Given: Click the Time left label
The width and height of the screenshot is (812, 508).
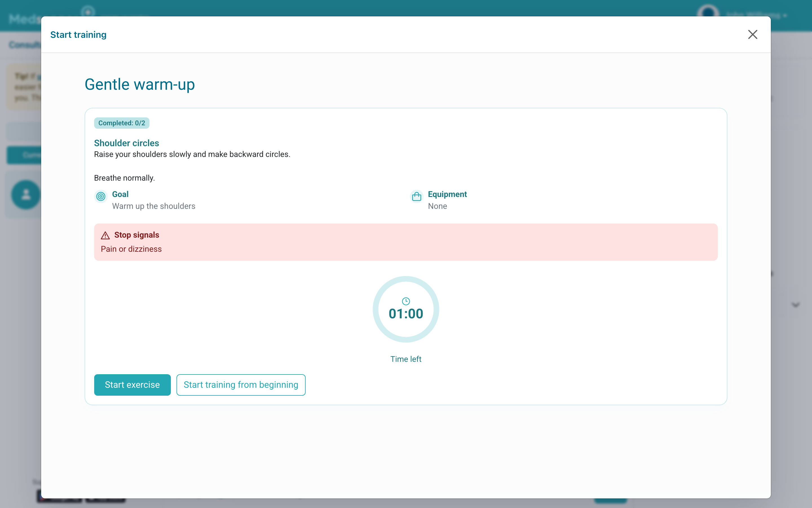Looking at the screenshot, I should [406, 359].
